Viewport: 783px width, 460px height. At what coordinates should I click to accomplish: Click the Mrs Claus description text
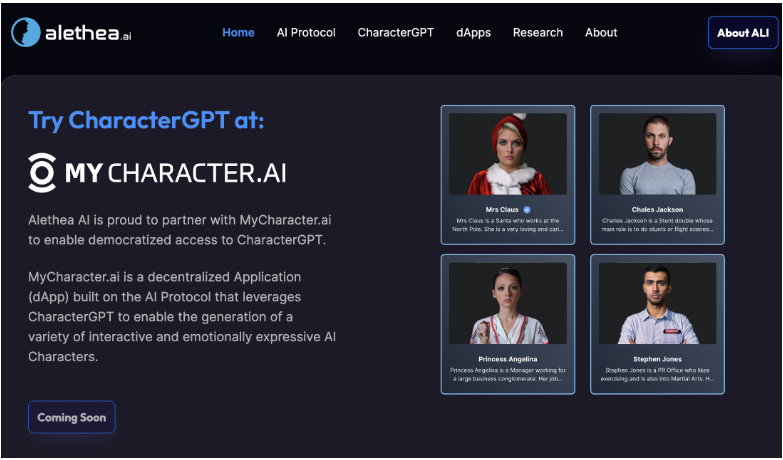508,225
